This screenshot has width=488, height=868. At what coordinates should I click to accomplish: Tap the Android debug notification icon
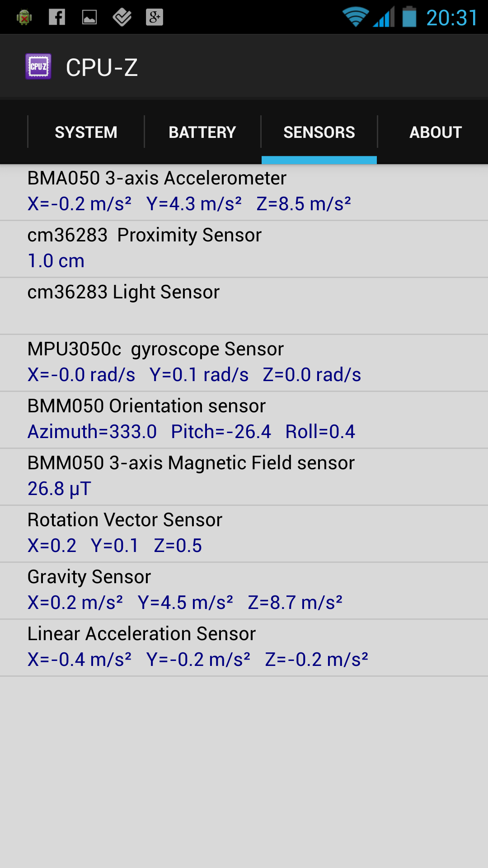(24, 18)
